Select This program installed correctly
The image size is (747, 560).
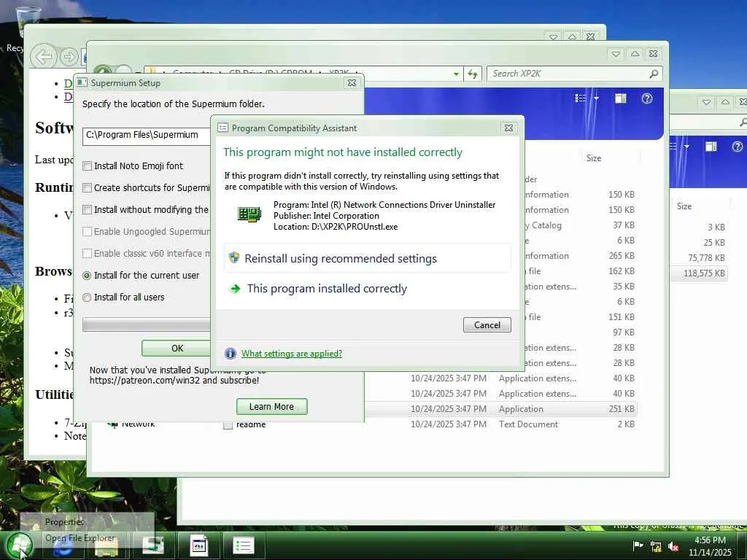[x=327, y=289]
